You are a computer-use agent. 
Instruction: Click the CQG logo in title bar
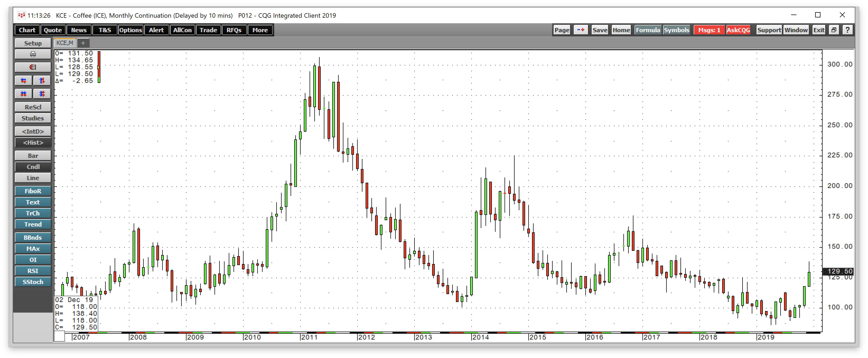tap(22, 15)
